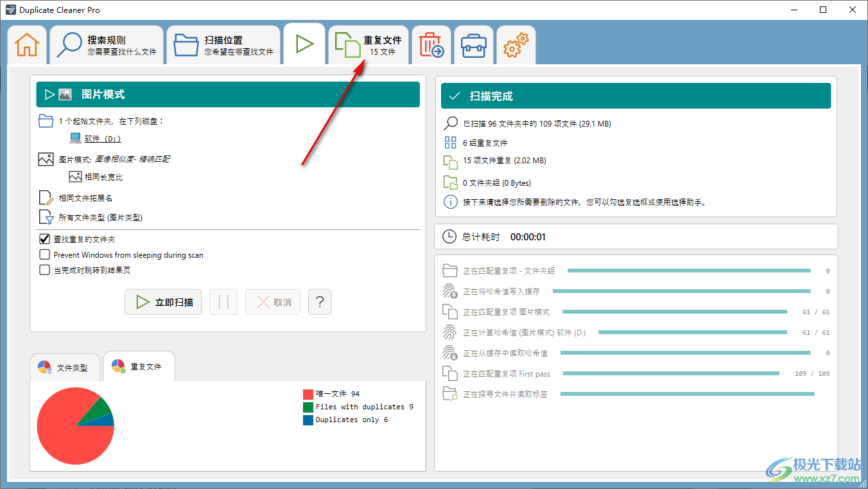This screenshot has height=489, width=868.
Task: Minimize the Duplicate Cleaner Pro window
Action: 794,10
